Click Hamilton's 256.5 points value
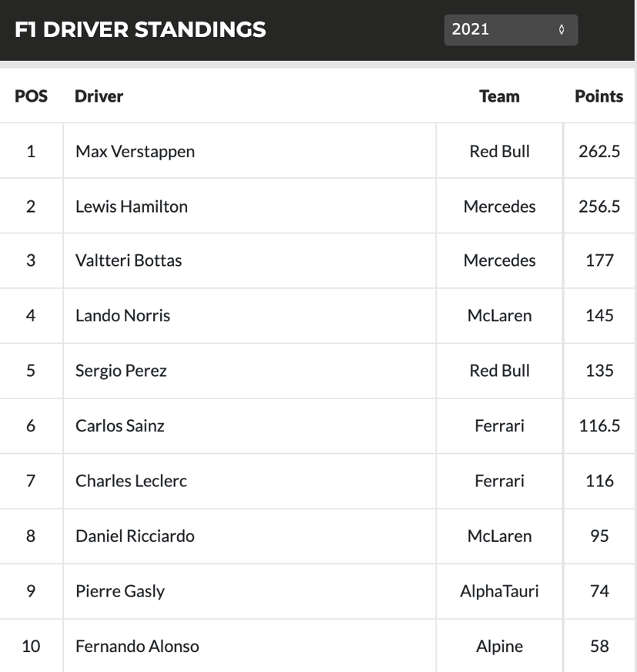 tap(599, 207)
